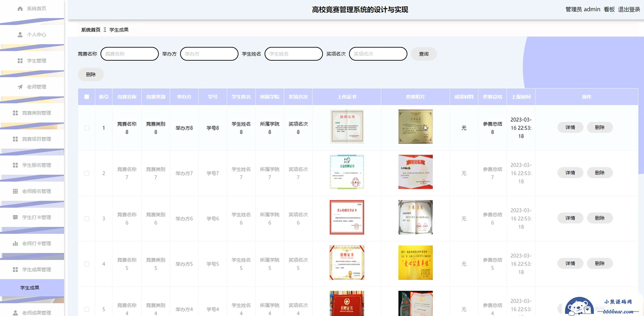Expand 竞赛项目管理 menu
644x316 pixels.
pos(32,139)
